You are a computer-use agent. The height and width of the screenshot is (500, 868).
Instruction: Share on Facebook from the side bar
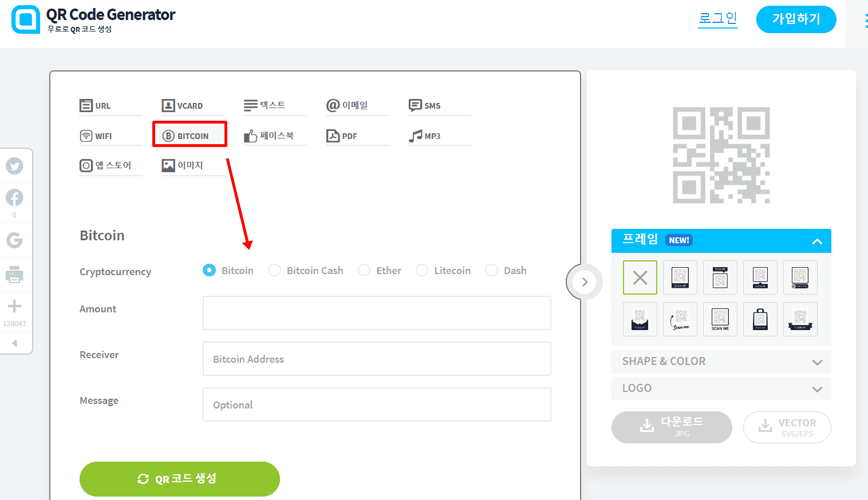coord(14,197)
